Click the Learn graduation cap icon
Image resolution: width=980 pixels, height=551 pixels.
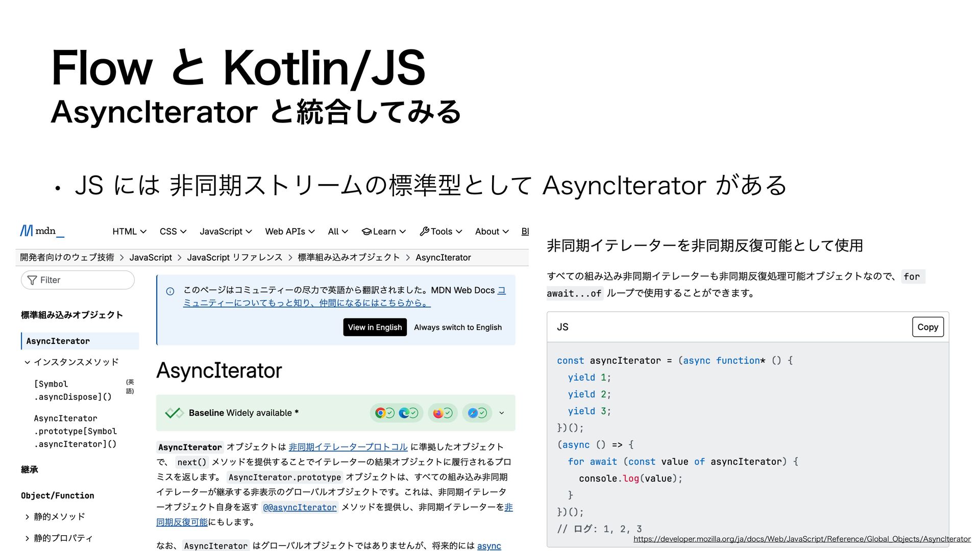tap(366, 232)
